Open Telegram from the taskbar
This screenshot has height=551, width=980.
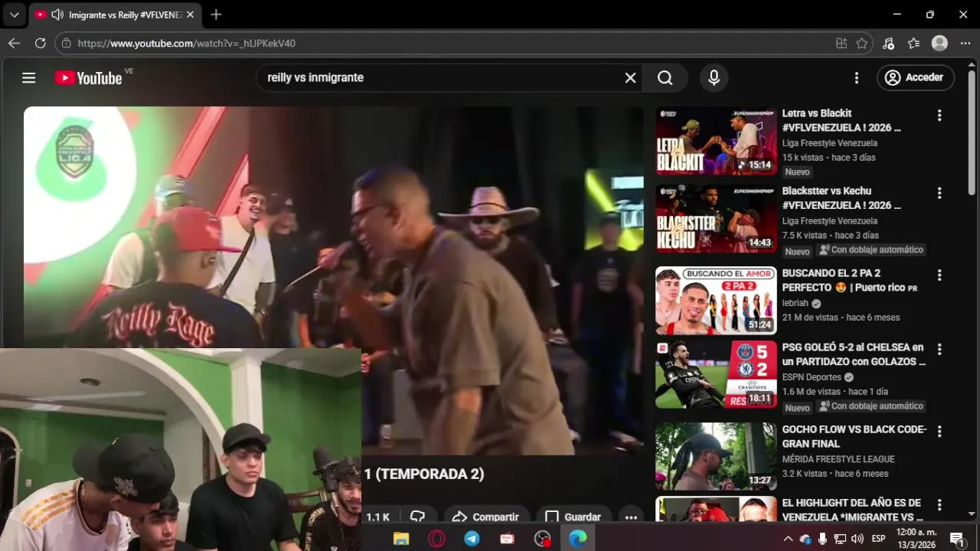472,539
